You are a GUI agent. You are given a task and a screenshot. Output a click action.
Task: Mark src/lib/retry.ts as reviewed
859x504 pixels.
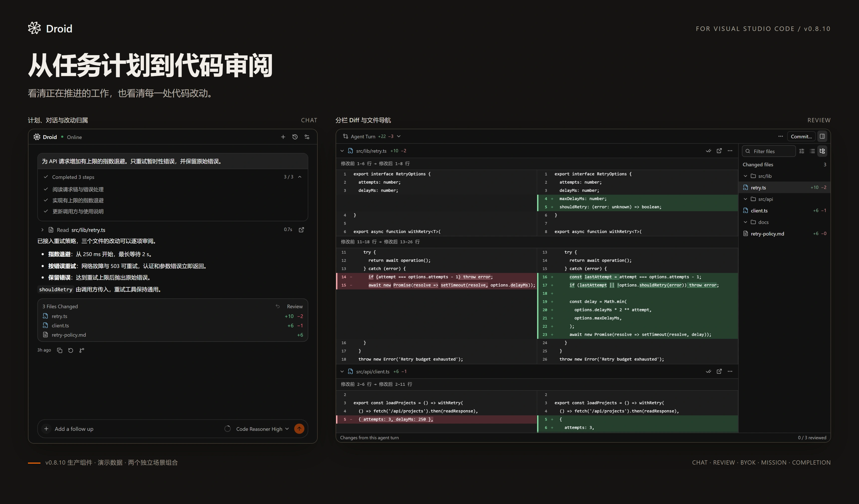click(x=708, y=151)
